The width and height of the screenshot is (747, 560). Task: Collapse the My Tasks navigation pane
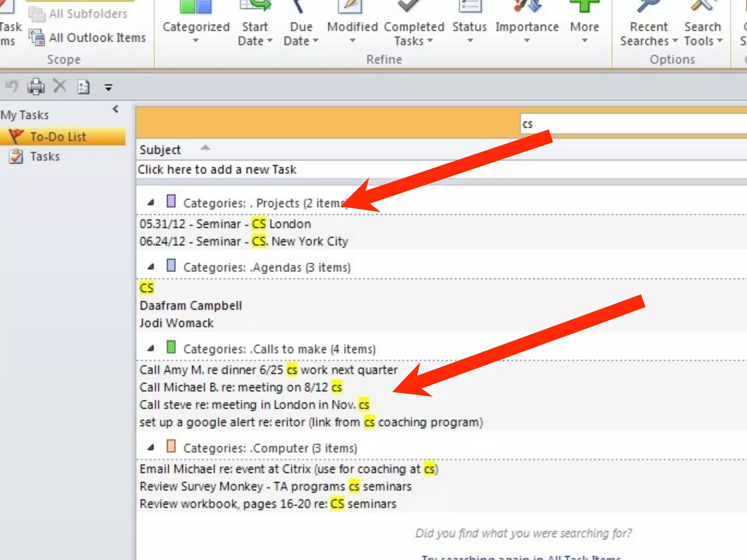point(116,109)
